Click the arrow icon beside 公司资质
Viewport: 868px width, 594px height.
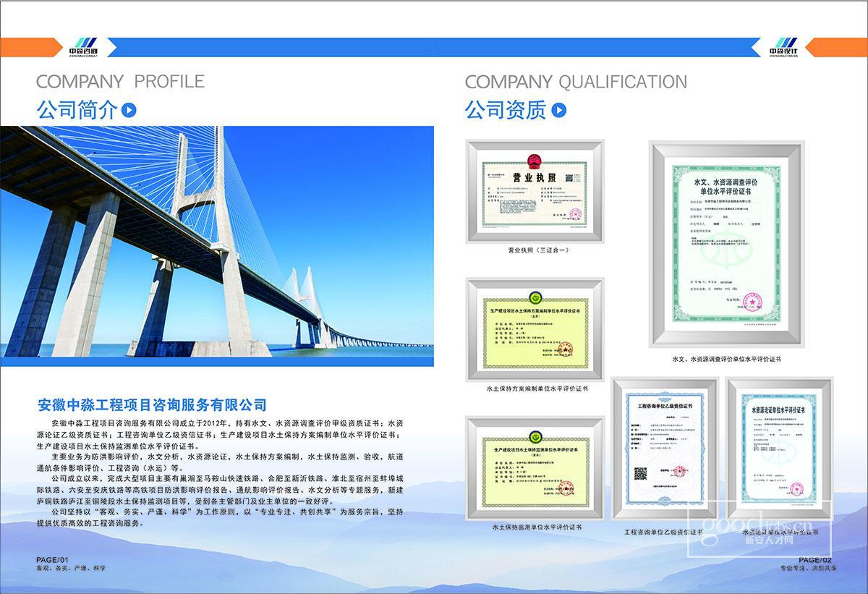tap(558, 110)
